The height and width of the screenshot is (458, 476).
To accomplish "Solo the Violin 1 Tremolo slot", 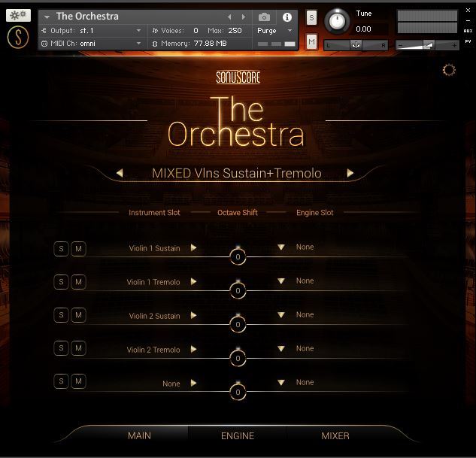I will point(61,282).
